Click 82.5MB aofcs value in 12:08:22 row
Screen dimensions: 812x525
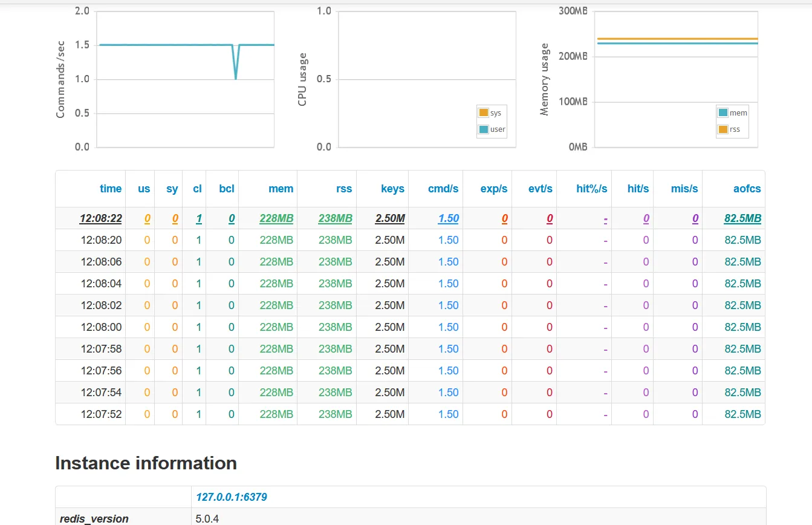pos(742,218)
